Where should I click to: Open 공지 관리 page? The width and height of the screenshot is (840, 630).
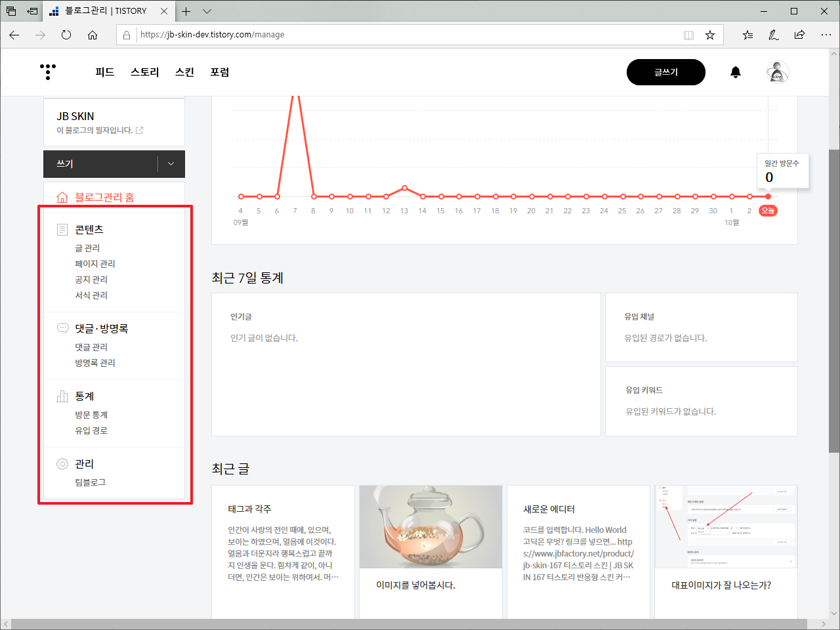coord(91,280)
